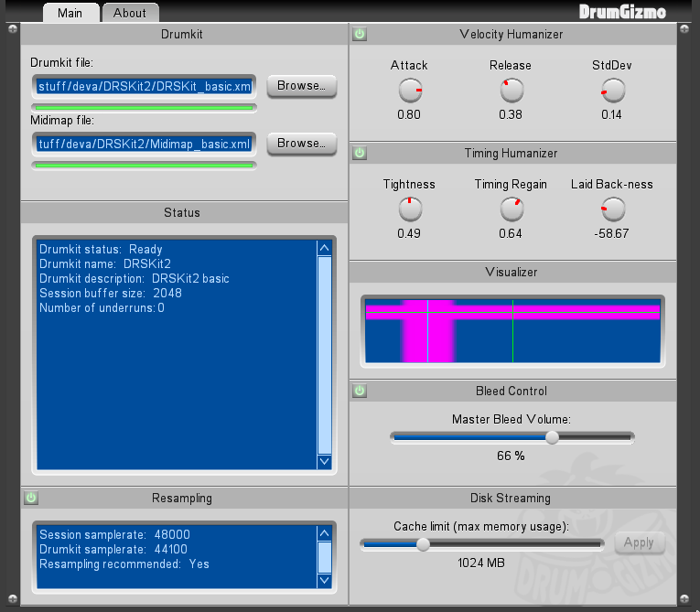Switch to the About tab

pyautogui.click(x=130, y=13)
